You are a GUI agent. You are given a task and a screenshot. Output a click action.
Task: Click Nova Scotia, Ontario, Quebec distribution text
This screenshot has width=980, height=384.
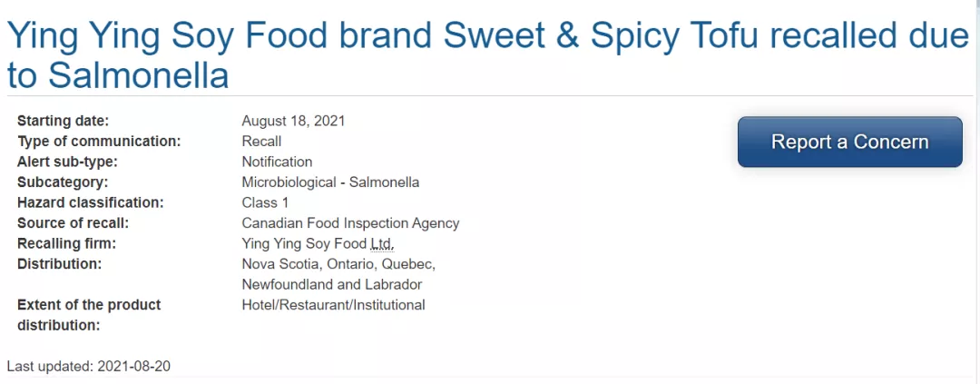click(x=338, y=264)
